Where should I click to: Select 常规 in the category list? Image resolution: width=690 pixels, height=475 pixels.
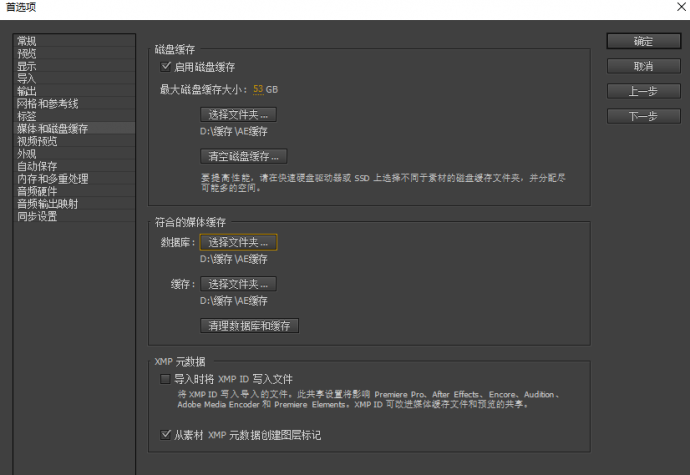tap(27, 41)
